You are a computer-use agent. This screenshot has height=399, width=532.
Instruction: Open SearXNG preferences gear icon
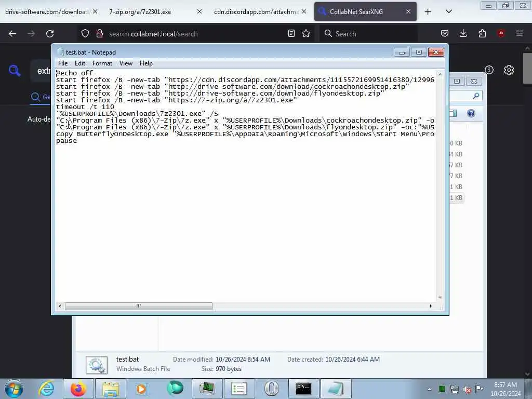coord(509,70)
